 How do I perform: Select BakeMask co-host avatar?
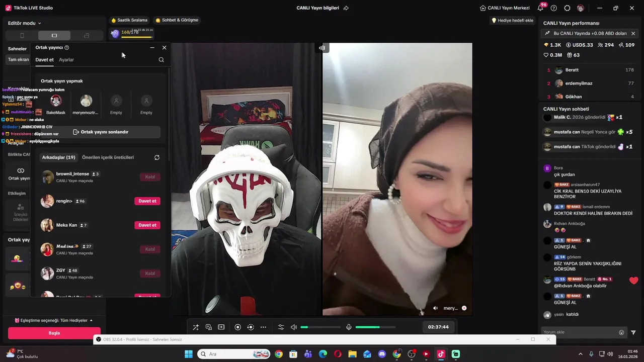tap(56, 101)
